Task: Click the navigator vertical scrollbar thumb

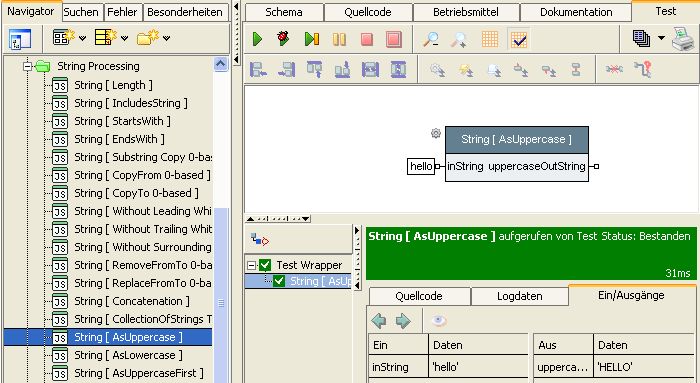Action: [221, 303]
